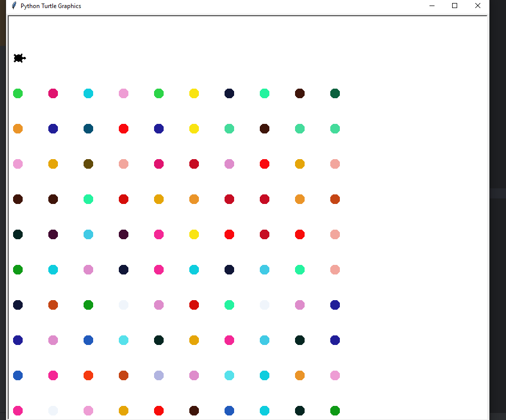The height and width of the screenshot is (420, 506).
Task: Pick the dark green dot ending the first row
Action: tap(335, 93)
